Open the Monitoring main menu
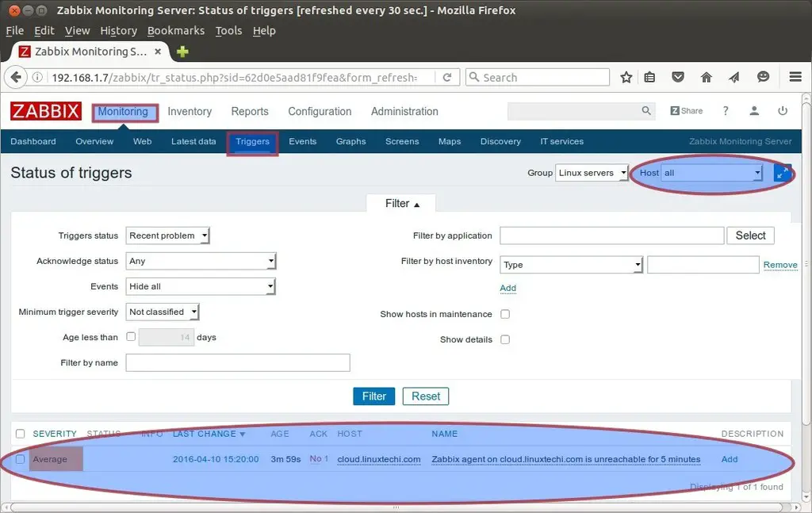 [x=123, y=111]
